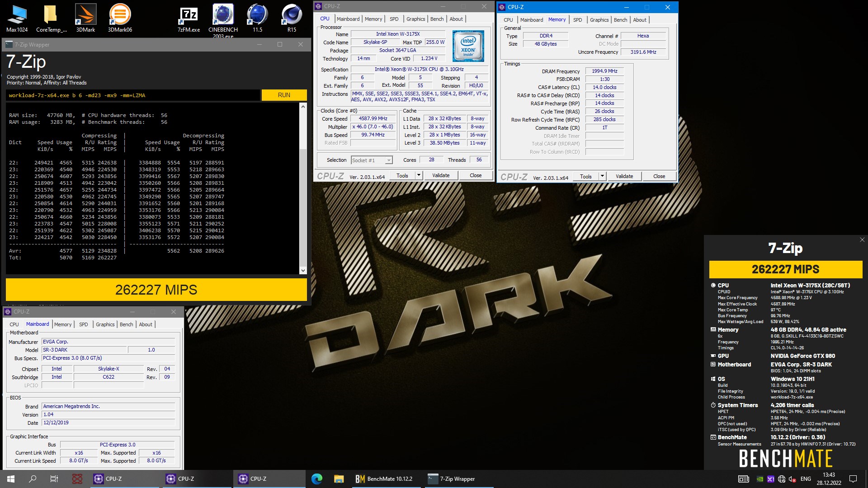Launch the 3DMark desktop shortcut
Screen dimensions: 868x488
pyautogui.click(x=85, y=18)
